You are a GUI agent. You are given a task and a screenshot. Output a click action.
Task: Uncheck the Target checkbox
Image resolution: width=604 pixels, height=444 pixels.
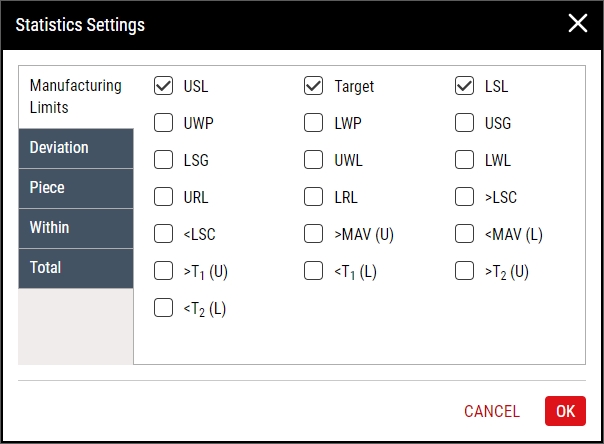pyautogui.click(x=313, y=85)
